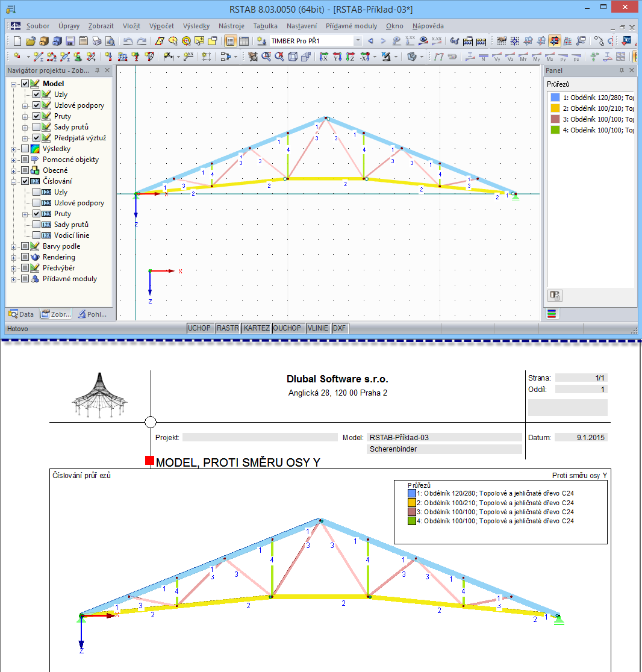View in Y direction icon
642x672 pixels.
[x=337, y=57]
